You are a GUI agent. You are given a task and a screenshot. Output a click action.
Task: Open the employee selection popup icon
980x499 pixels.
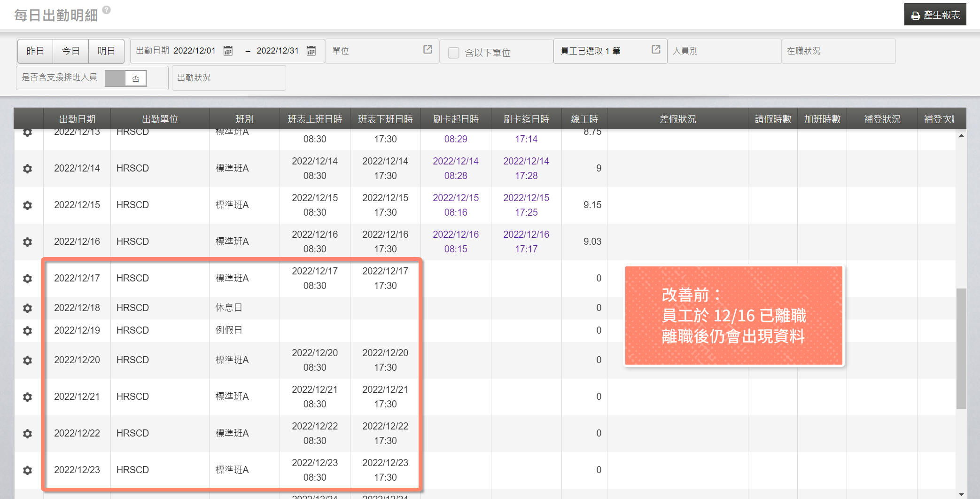(x=656, y=49)
